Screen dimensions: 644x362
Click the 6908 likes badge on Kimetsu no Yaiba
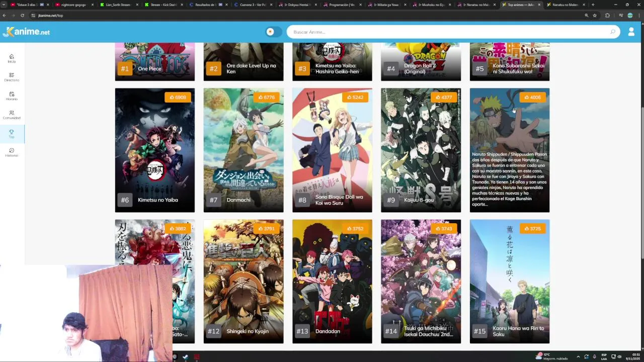tap(178, 97)
